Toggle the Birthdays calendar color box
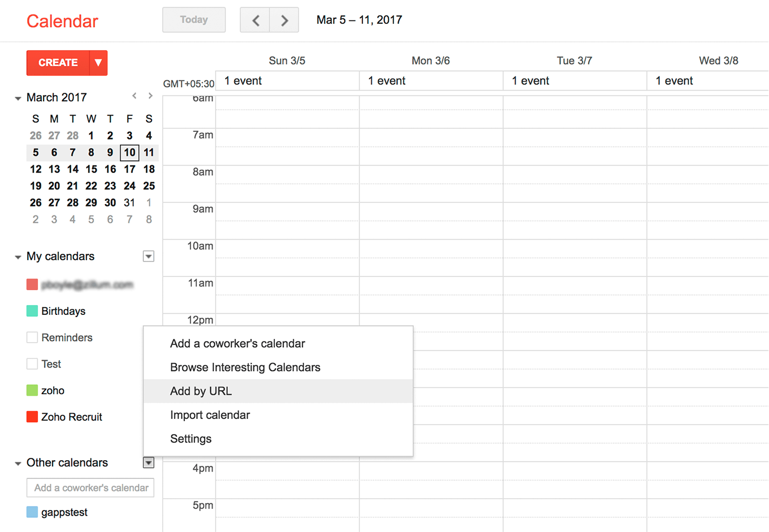This screenshot has width=769, height=532. [x=32, y=311]
